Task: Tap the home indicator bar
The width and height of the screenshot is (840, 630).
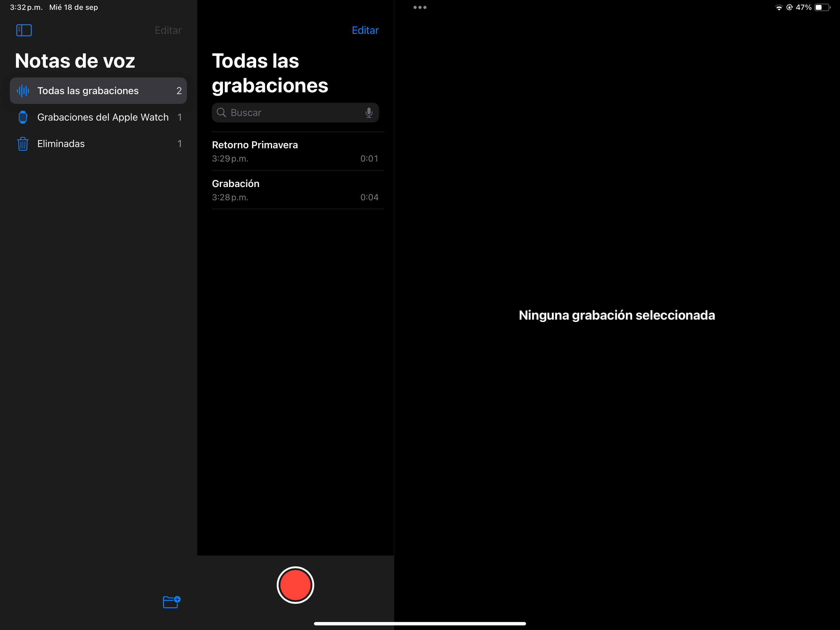Action: click(420, 623)
